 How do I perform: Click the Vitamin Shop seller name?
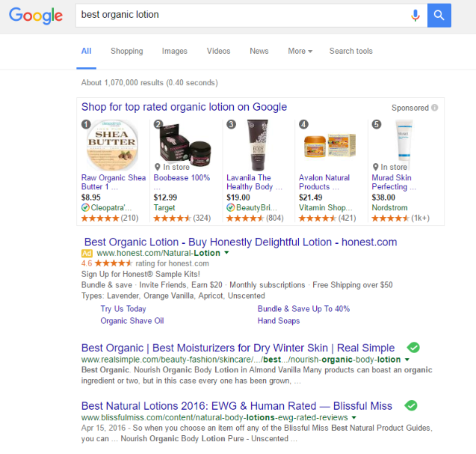(326, 208)
